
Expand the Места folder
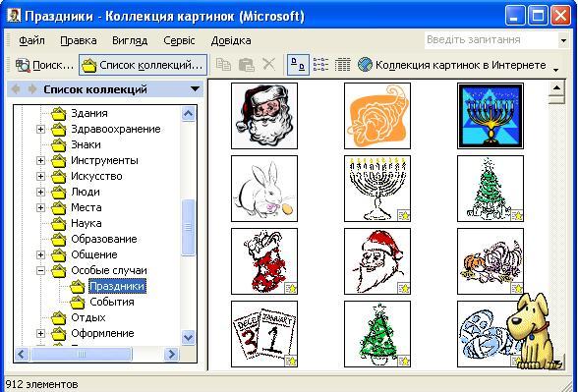click(40, 208)
